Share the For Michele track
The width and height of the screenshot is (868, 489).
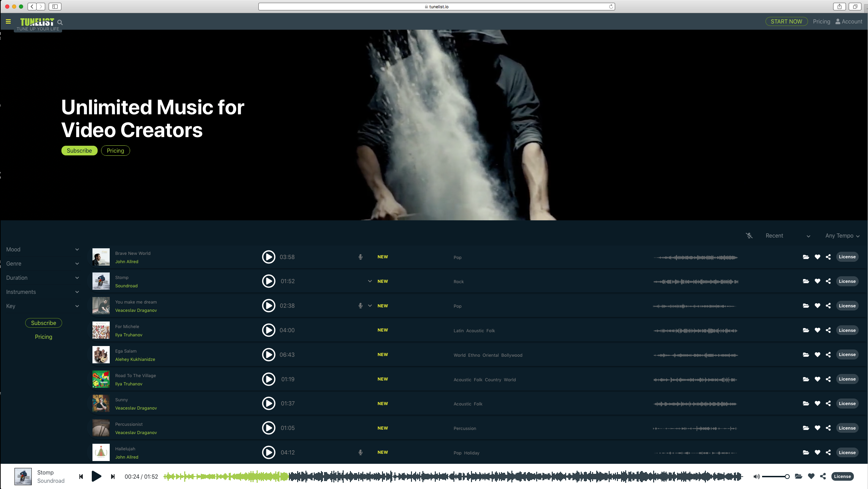(x=828, y=330)
